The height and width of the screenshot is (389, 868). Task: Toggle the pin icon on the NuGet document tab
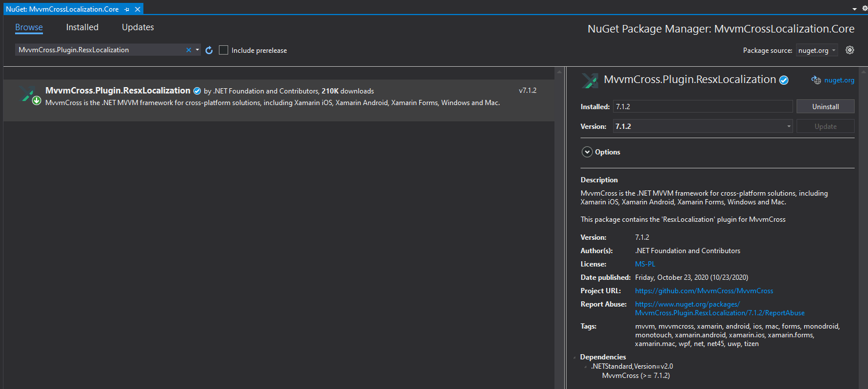[127, 9]
